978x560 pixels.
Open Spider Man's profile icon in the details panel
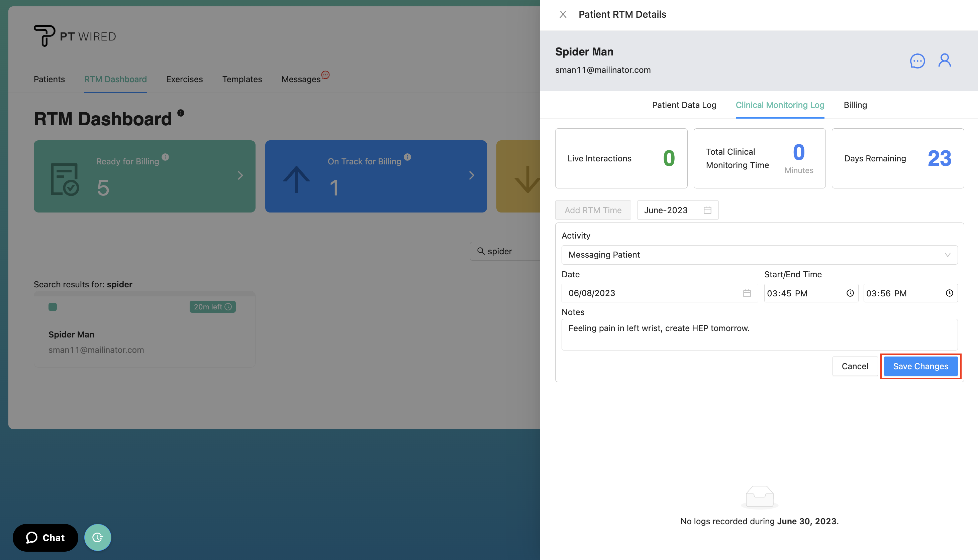[945, 61]
